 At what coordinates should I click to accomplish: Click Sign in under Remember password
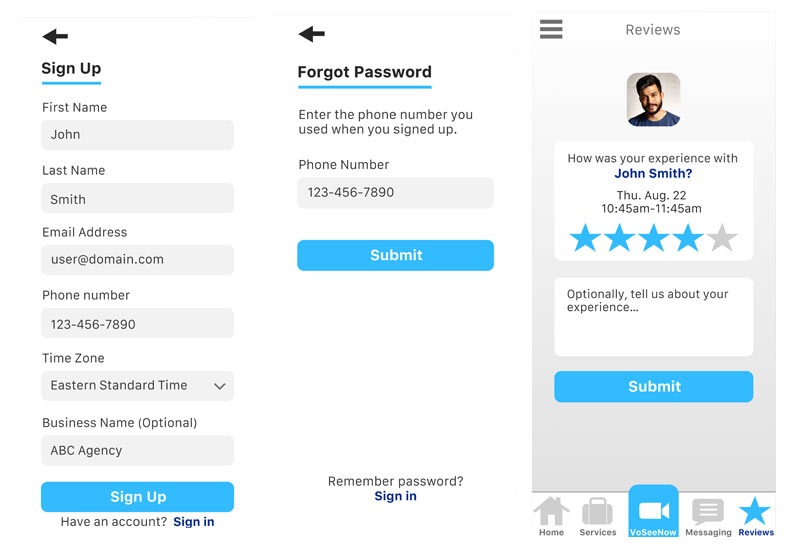[395, 497]
